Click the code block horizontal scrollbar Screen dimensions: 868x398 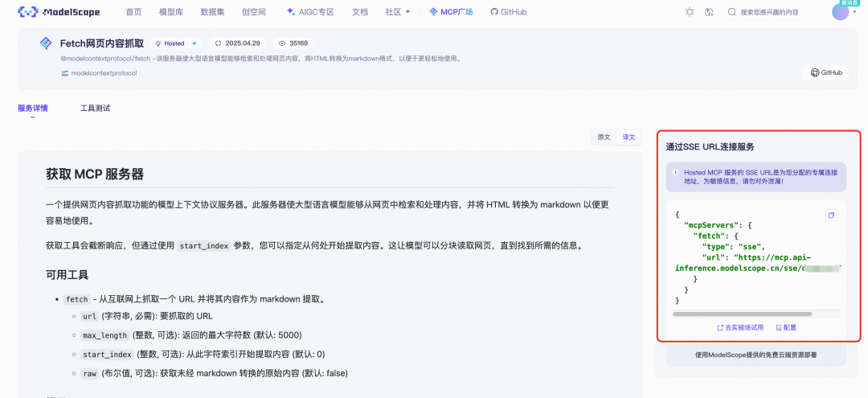[x=742, y=314]
